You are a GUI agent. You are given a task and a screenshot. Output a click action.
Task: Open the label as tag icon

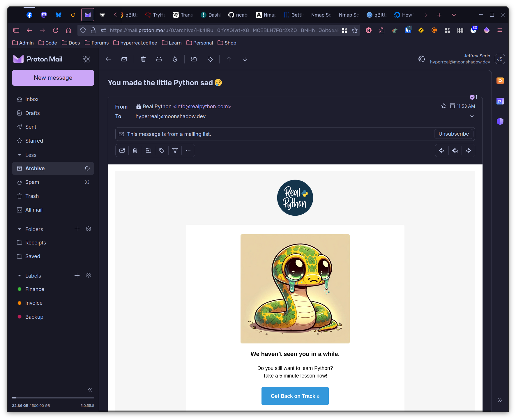(x=210, y=59)
